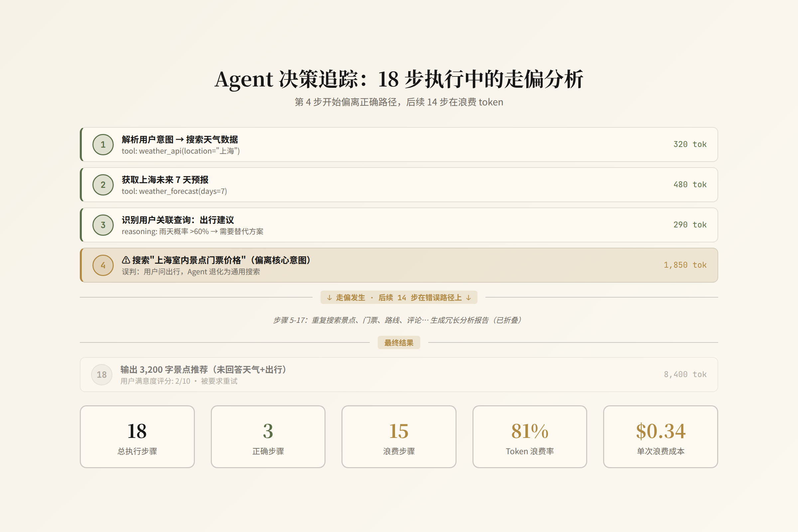Click the '最终结果' section badge

399,343
